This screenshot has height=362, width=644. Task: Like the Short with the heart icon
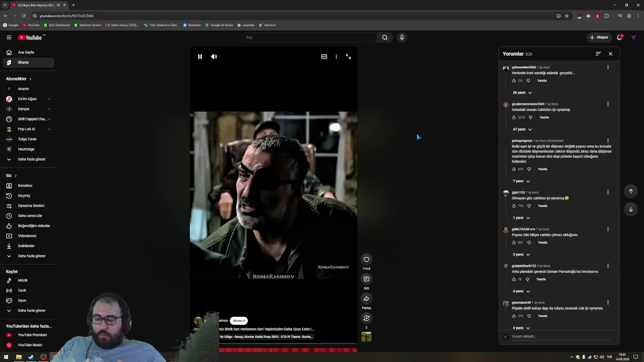(x=366, y=259)
